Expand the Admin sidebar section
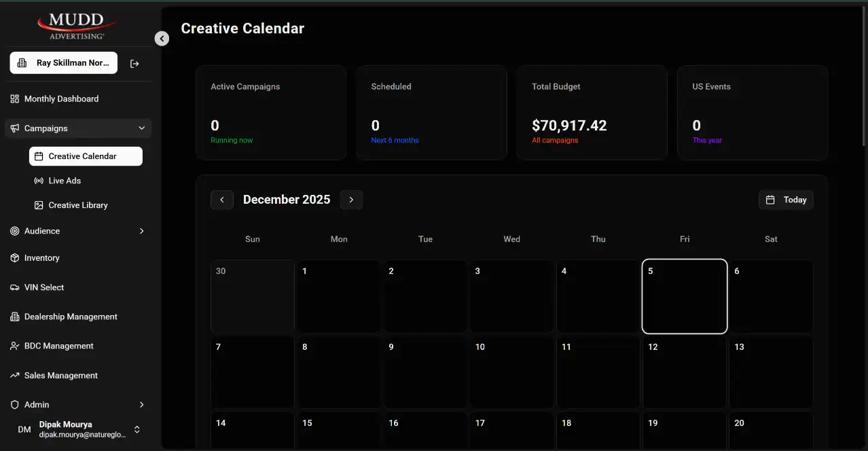The width and height of the screenshot is (868, 451). (x=141, y=404)
